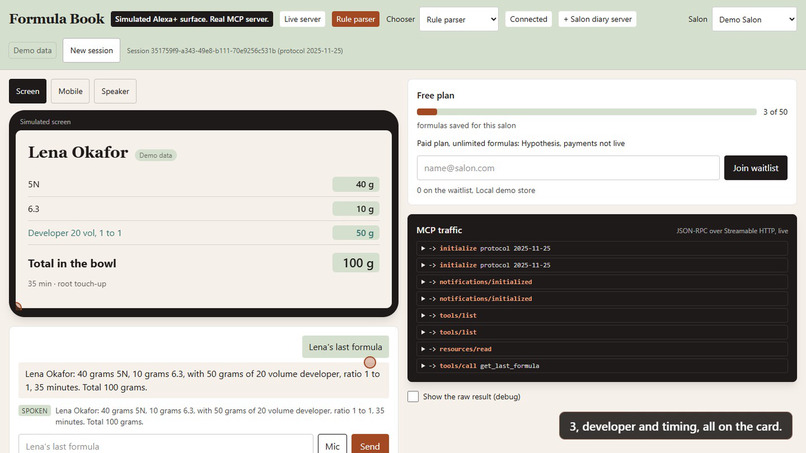The width and height of the screenshot is (806, 453).
Task: Expand the second tools/list entry
Action: pyautogui.click(x=602, y=332)
